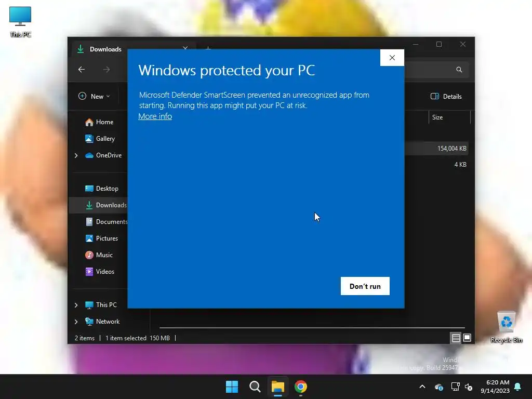Toggle the Details pane button
The image size is (532, 399).
pyautogui.click(x=446, y=96)
